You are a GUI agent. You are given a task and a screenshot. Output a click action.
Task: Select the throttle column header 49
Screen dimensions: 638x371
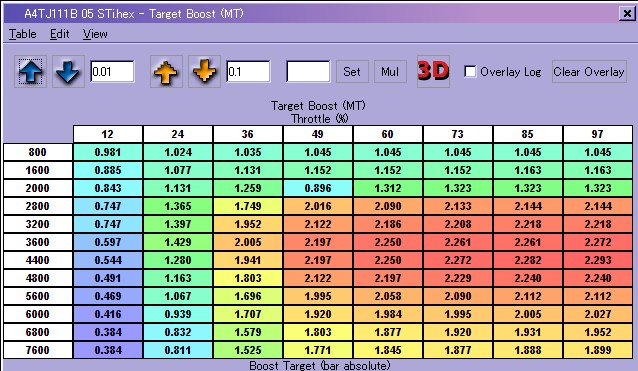pos(318,134)
